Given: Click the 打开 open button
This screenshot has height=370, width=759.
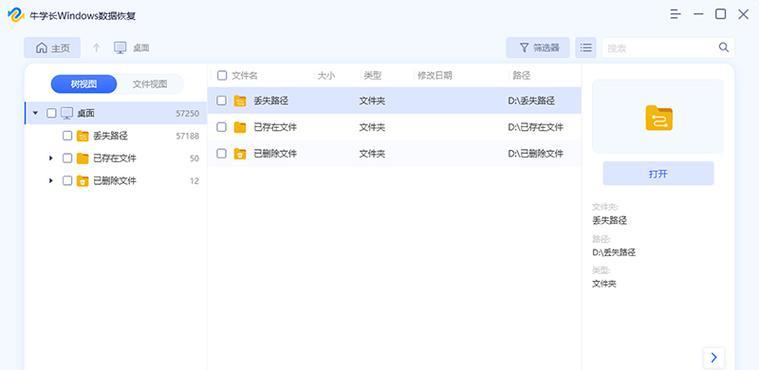Looking at the screenshot, I should 658,173.
